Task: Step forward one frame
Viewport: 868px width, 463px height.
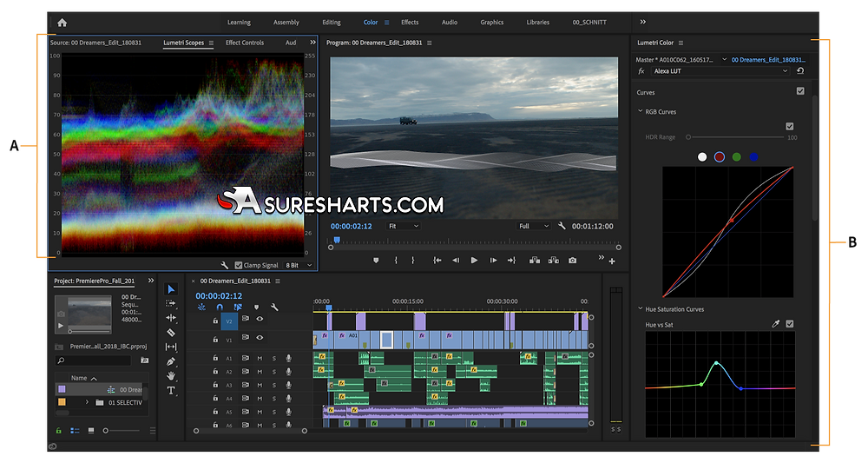Action: pos(493,261)
